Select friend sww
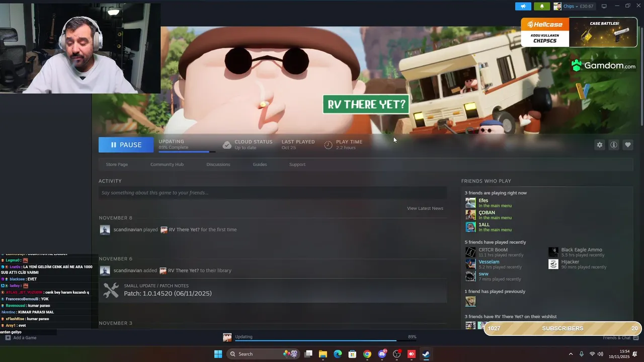 484,274
